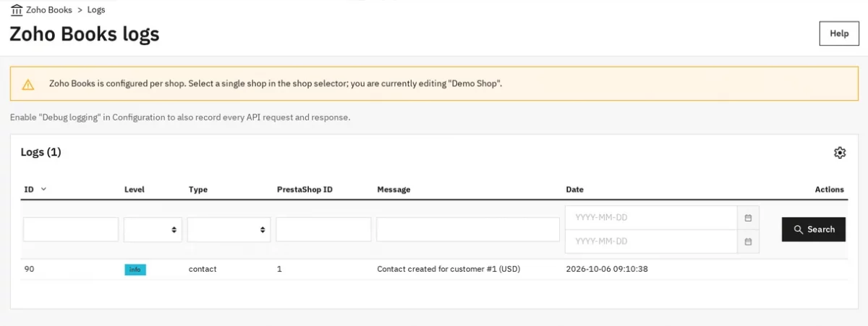The height and width of the screenshot is (326, 868).
Task: Click the contact type cell
Action: (203, 269)
